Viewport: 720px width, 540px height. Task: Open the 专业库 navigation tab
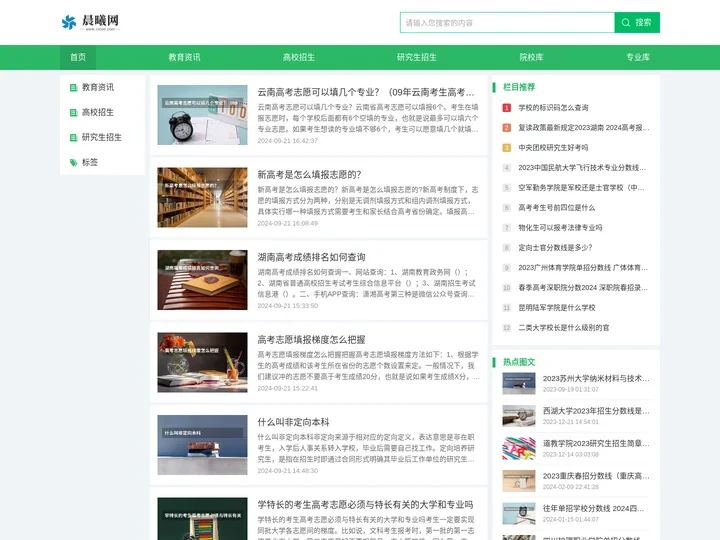[x=638, y=57]
